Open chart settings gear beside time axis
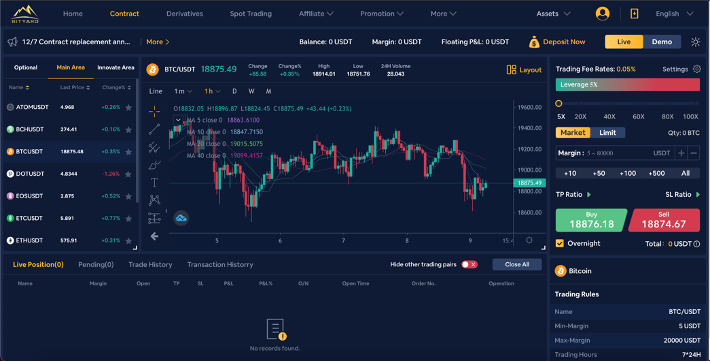710x362 pixels. tap(529, 240)
